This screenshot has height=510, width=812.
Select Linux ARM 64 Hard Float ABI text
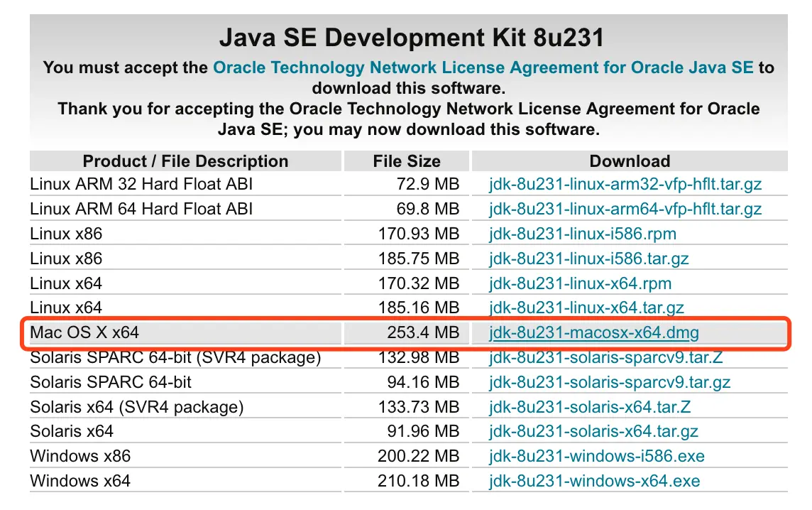[141, 209]
